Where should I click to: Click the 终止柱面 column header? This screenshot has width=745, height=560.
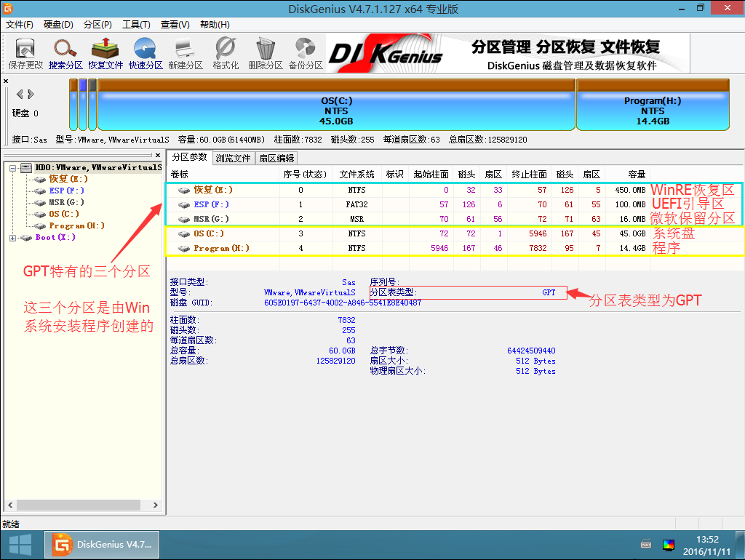[530, 175]
